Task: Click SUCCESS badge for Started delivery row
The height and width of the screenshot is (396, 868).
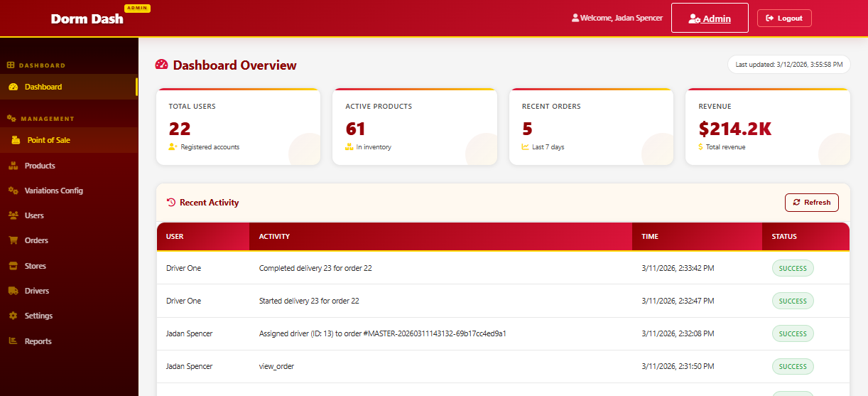Action: coord(793,301)
